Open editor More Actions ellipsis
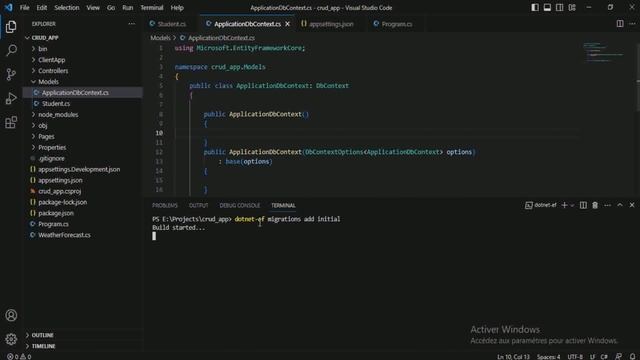The image size is (640, 360). pyautogui.click(x=632, y=24)
